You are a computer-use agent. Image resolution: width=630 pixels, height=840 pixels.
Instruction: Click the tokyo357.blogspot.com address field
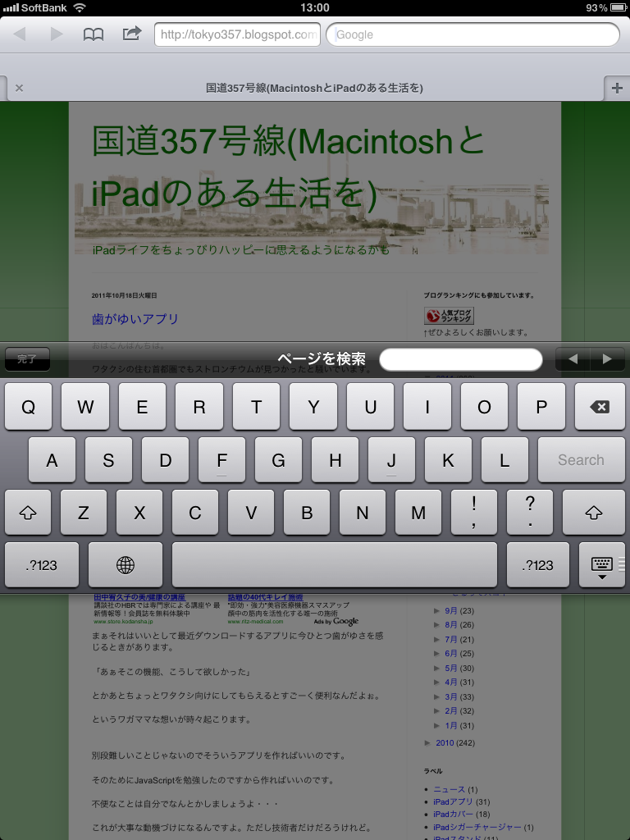click(237, 34)
